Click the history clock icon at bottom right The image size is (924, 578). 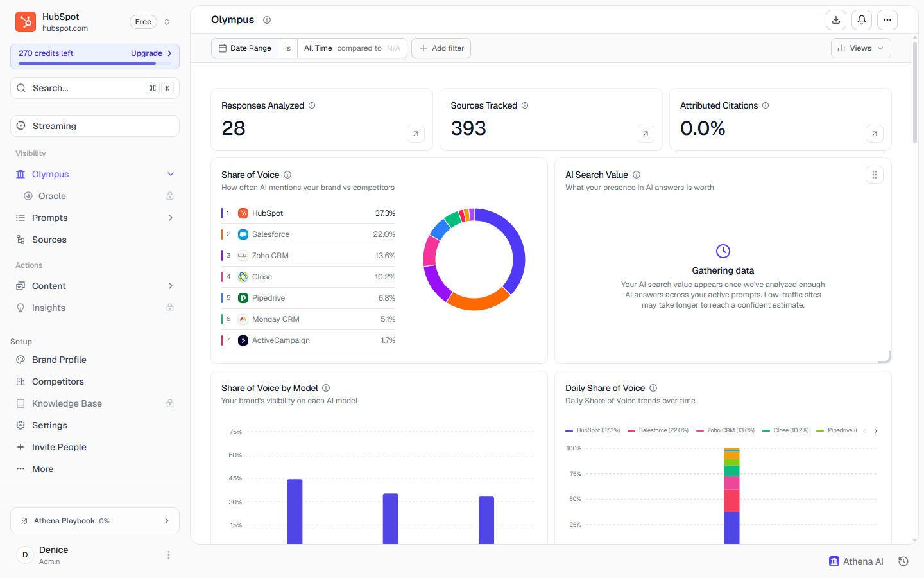coord(903,561)
